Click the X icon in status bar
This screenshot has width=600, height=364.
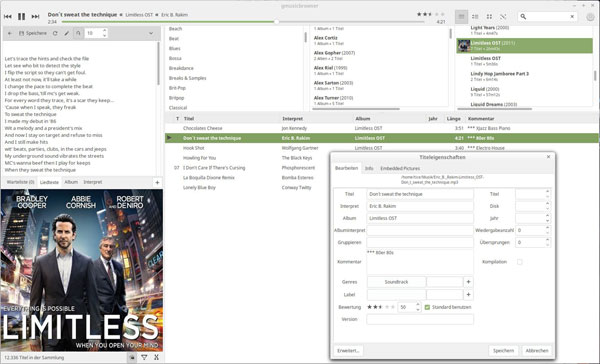click(156, 357)
